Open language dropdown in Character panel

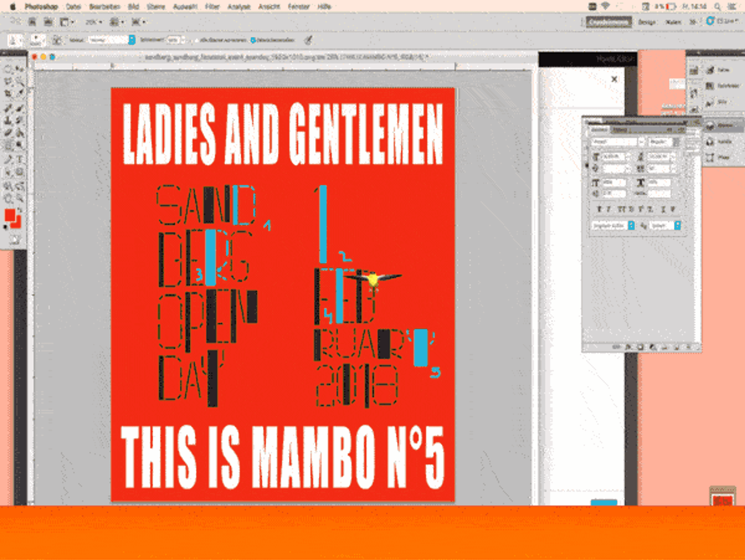pos(613,225)
